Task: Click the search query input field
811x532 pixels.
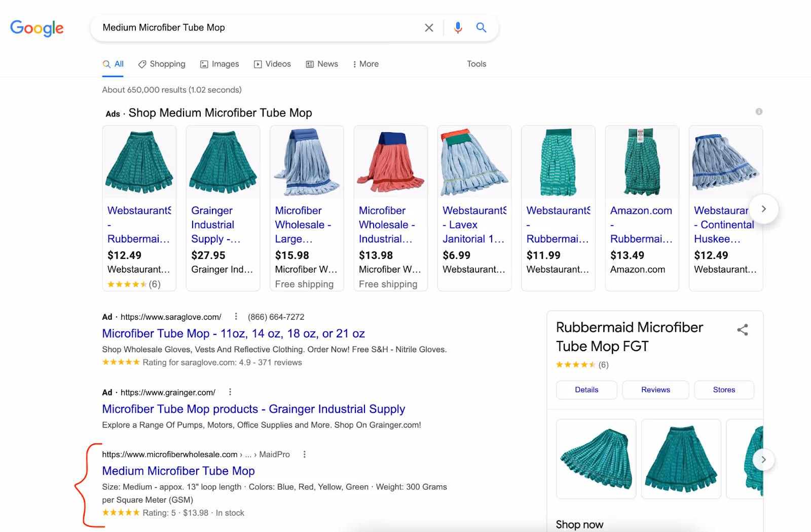Action: 259,28
